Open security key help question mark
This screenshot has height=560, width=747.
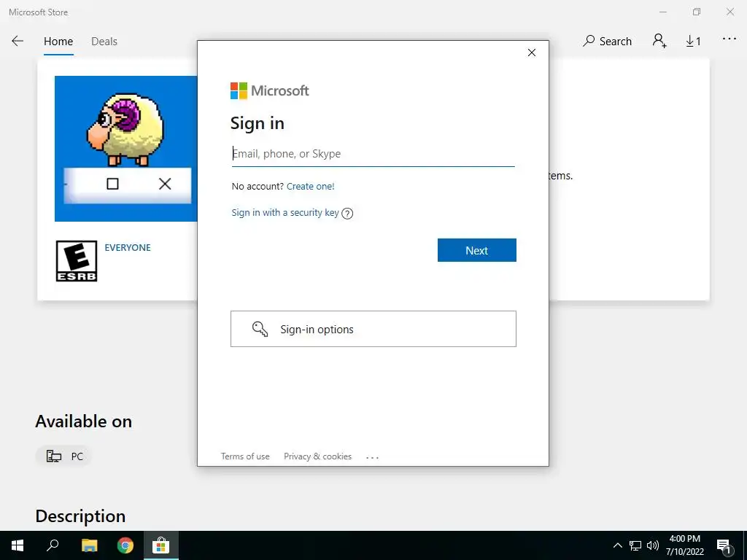point(347,214)
